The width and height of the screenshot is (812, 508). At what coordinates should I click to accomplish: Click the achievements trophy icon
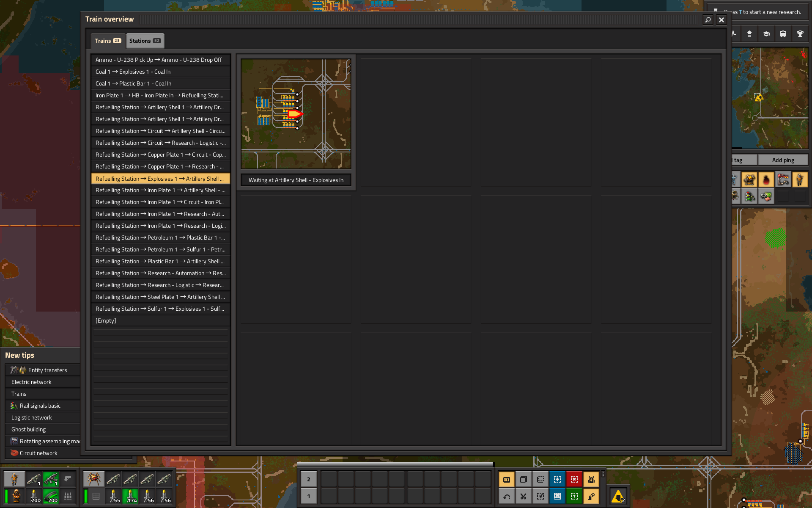tap(800, 34)
